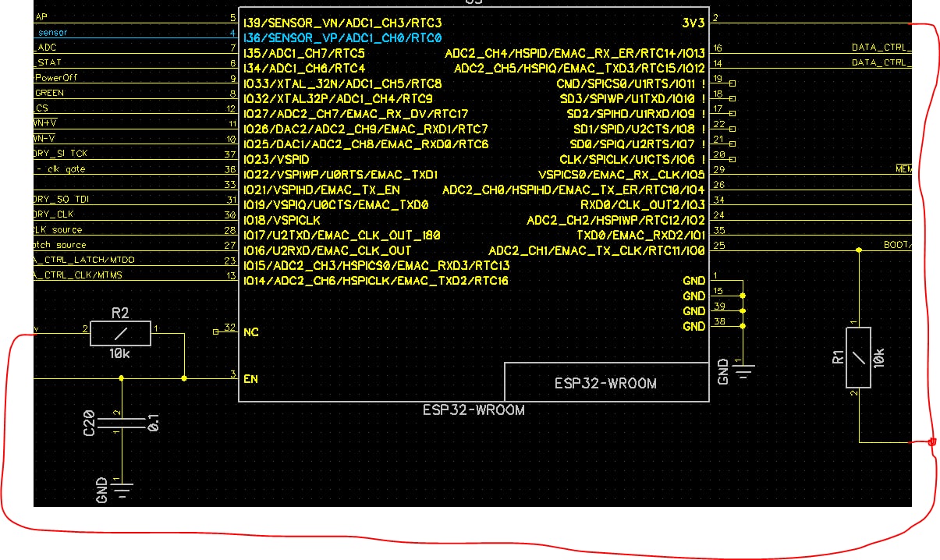Select the IO22/VSPIWP/U0RTS/EMAC_TXD1 pin label
Viewport: 940px width, 560px height.
[x=340, y=175]
